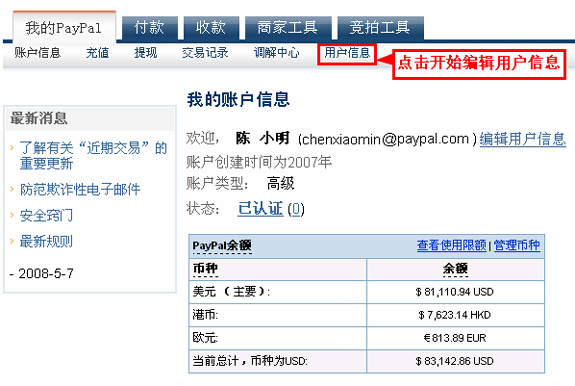Read the 了解有关“近期交易”的重要更新 news link

click(x=93, y=155)
